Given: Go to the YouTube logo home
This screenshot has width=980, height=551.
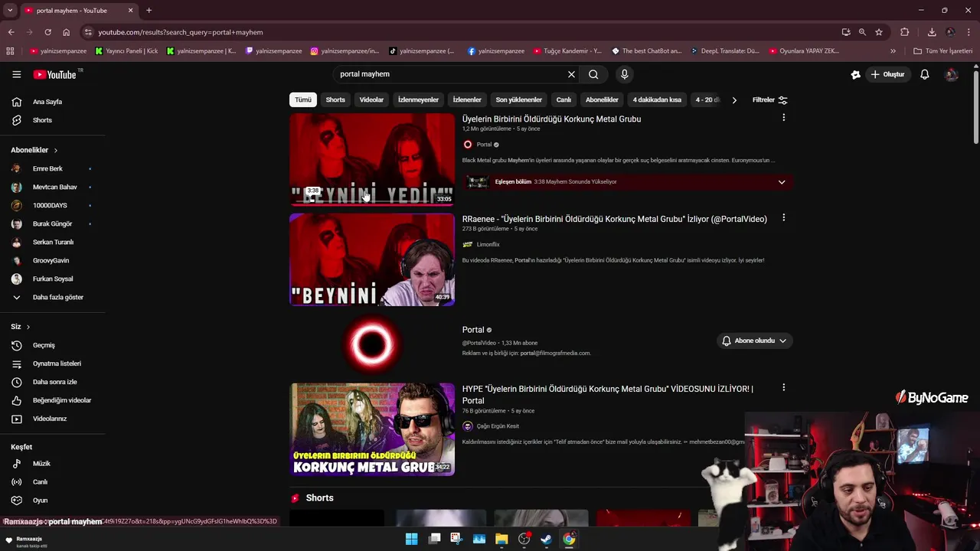Looking at the screenshot, I should tap(55, 74).
